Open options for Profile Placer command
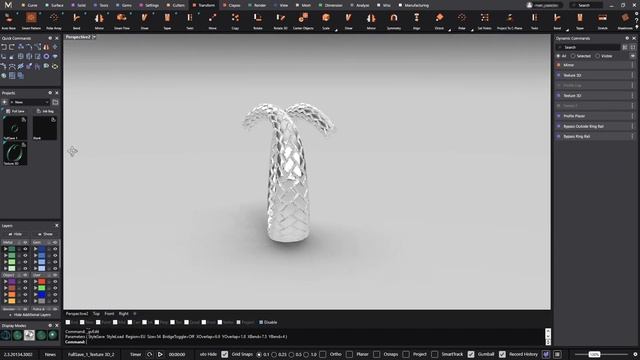The height and width of the screenshot is (360, 640). [x=633, y=116]
